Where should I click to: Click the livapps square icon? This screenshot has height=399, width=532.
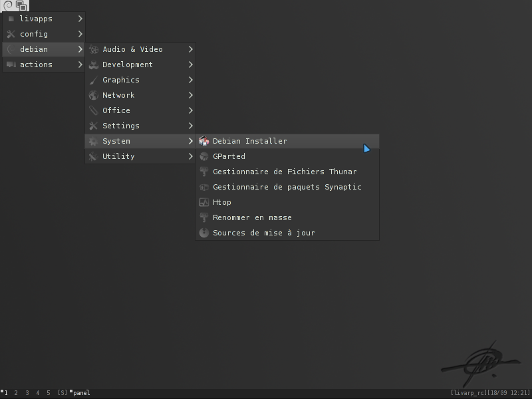pos(11,19)
